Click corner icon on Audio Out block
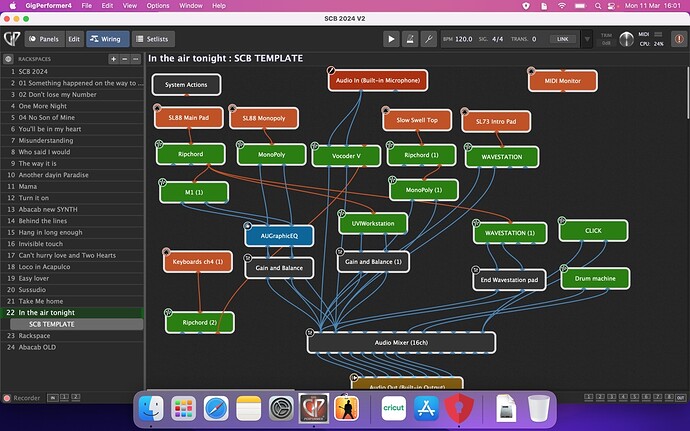The image size is (690, 431). (354, 378)
